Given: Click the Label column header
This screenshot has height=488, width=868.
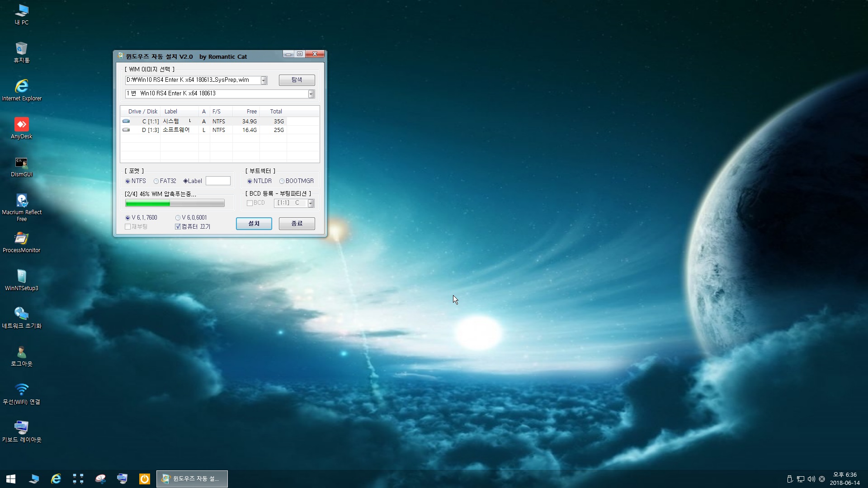Looking at the screenshot, I should point(179,112).
